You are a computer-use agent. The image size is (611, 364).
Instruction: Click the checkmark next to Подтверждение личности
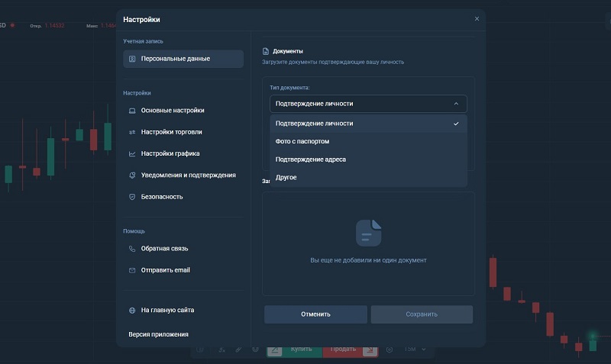pyautogui.click(x=456, y=124)
